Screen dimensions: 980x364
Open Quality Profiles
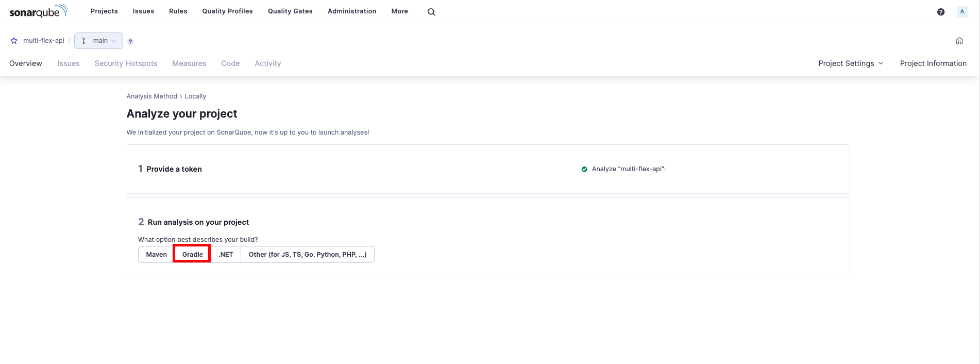[227, 11]
